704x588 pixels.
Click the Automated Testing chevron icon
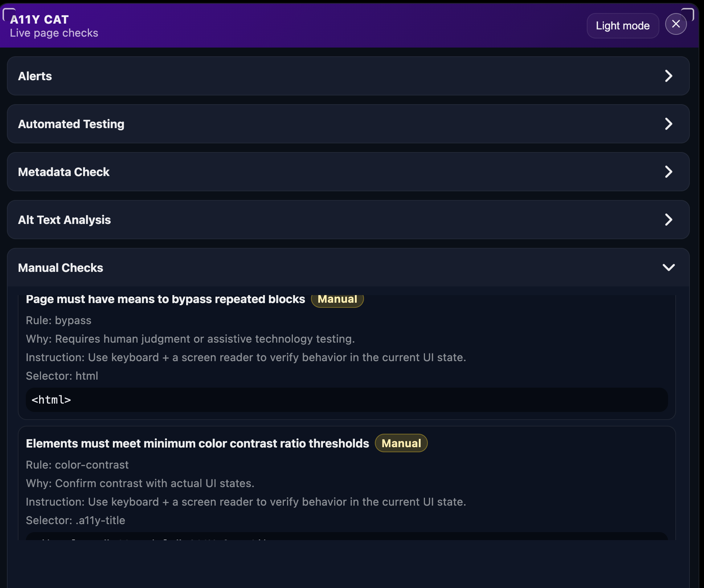click(668, 124)
